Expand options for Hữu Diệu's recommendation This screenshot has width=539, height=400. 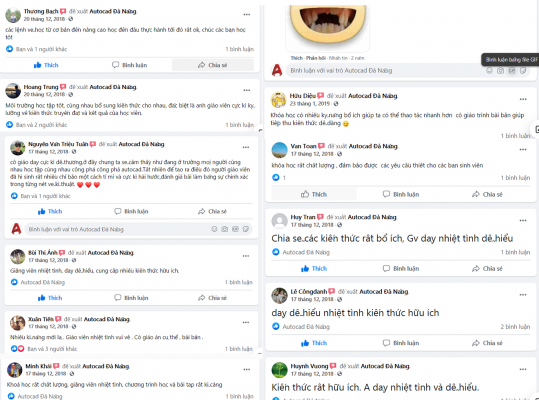[523, 99]
